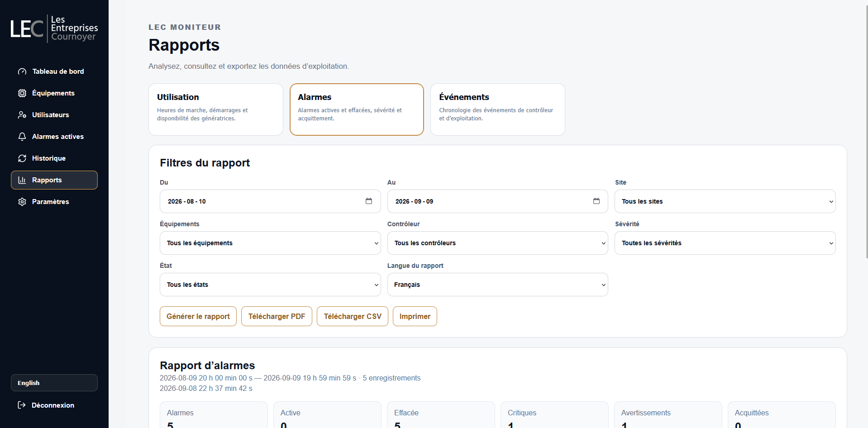The image size is (868, 428).
Task: Download the report via Télécharger CSV
Action: coord(353,316)
